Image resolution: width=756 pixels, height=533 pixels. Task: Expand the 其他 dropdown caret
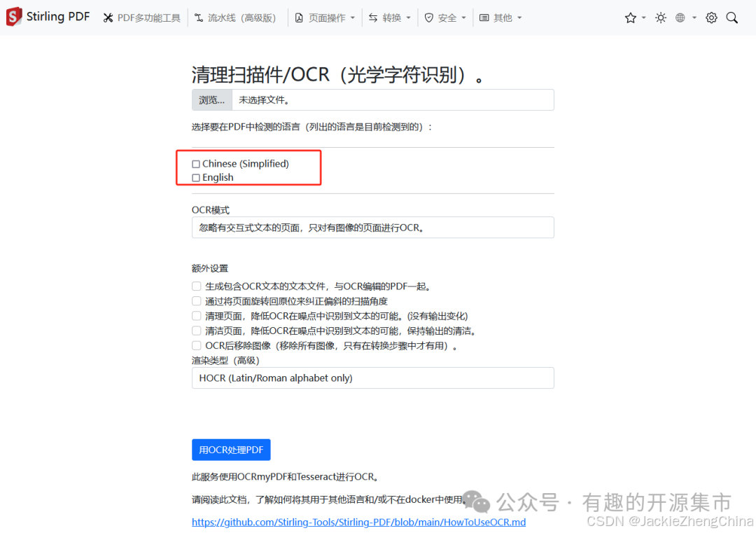[519, 18]
